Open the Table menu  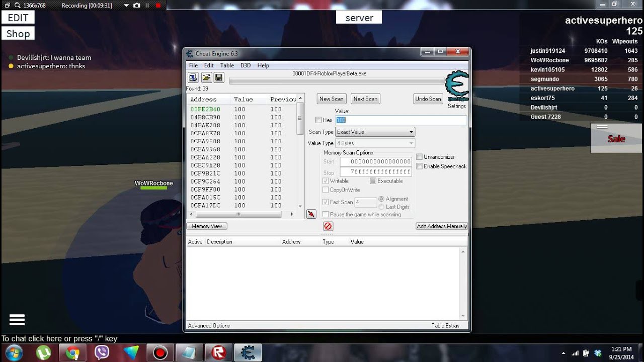point(227,65)
